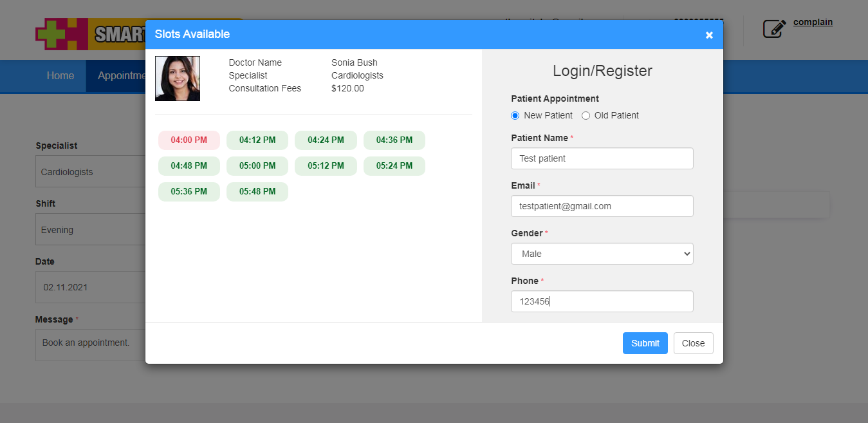Click the Smart hospital logo
The width and height of the screenshot is (868, 423).
pyautogui.click(x=90, y=34)
